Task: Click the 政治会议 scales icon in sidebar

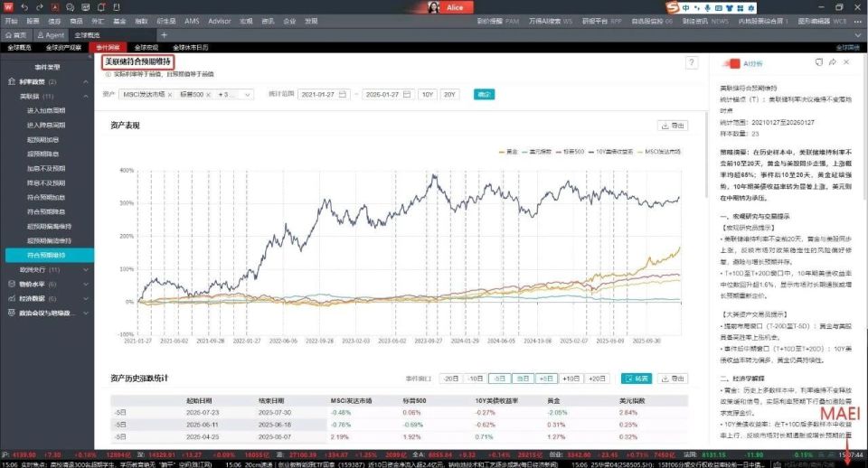Action: pos(12,313)
